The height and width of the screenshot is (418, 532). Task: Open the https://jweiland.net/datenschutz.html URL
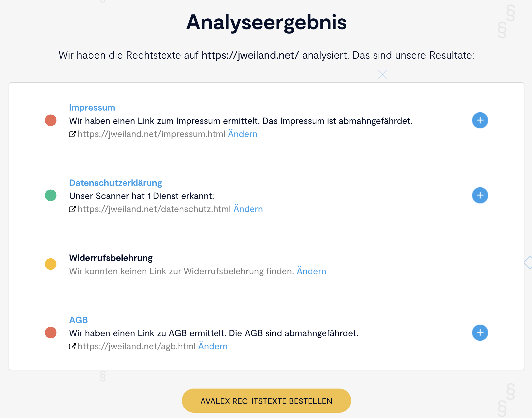tap(154, 209)
